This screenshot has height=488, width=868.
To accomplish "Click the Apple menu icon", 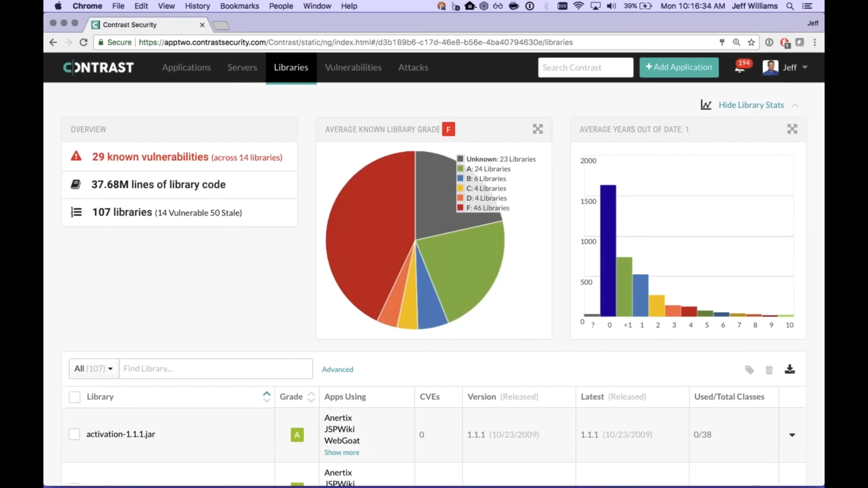I will pos(58,6).
